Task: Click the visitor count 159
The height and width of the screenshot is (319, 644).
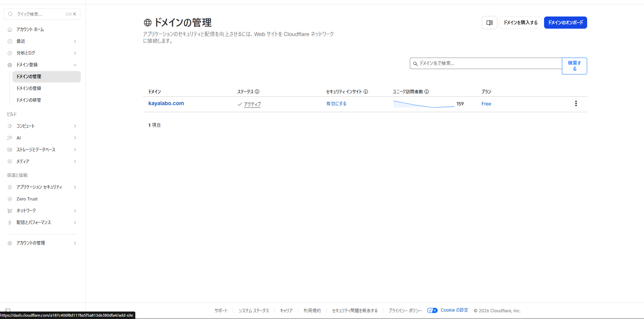Action: click(460, 104)
